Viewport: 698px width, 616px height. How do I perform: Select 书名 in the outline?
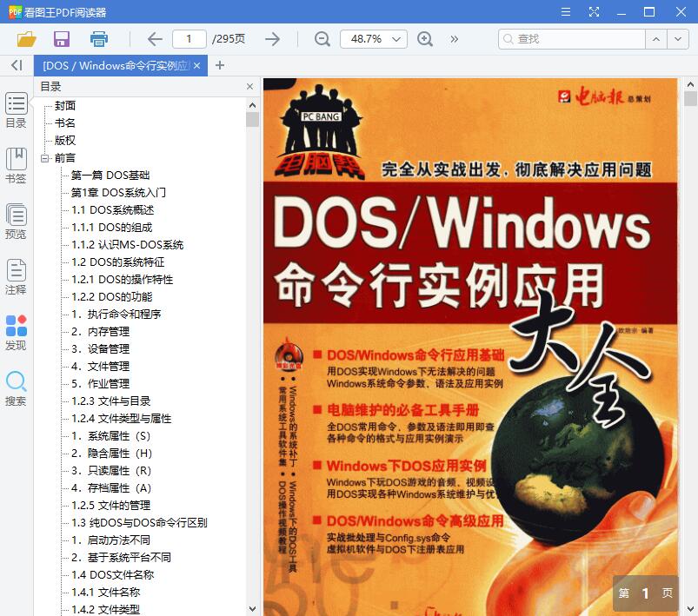pos(65,123)
